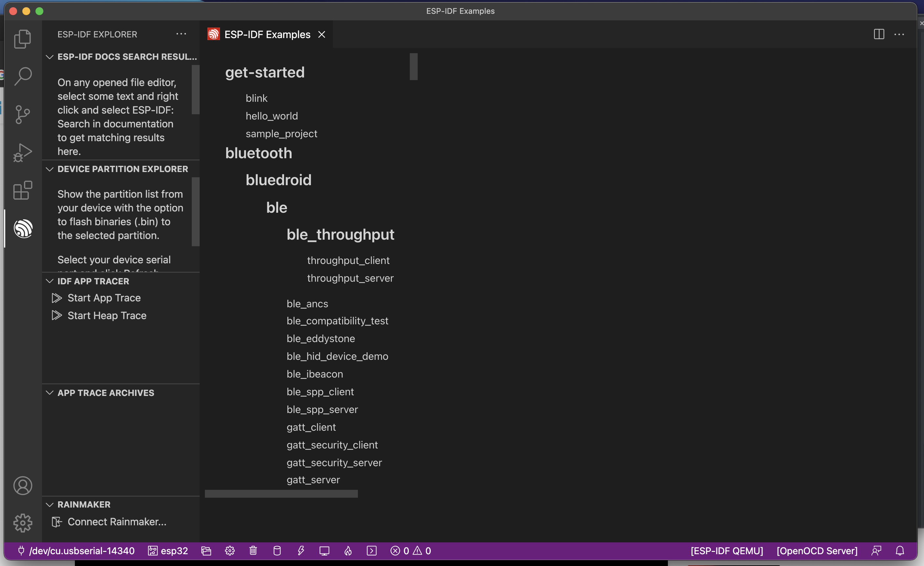Image resolution: width=924 pixels, height=566 pixels.
Task: Open the ble_spp_client example
Action: tap(320, 392)
